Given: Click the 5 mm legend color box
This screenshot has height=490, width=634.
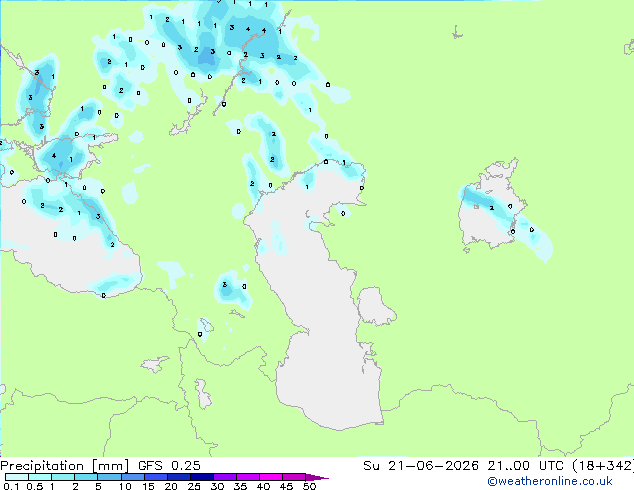Looking at the screenshot, I should (110, 477).
